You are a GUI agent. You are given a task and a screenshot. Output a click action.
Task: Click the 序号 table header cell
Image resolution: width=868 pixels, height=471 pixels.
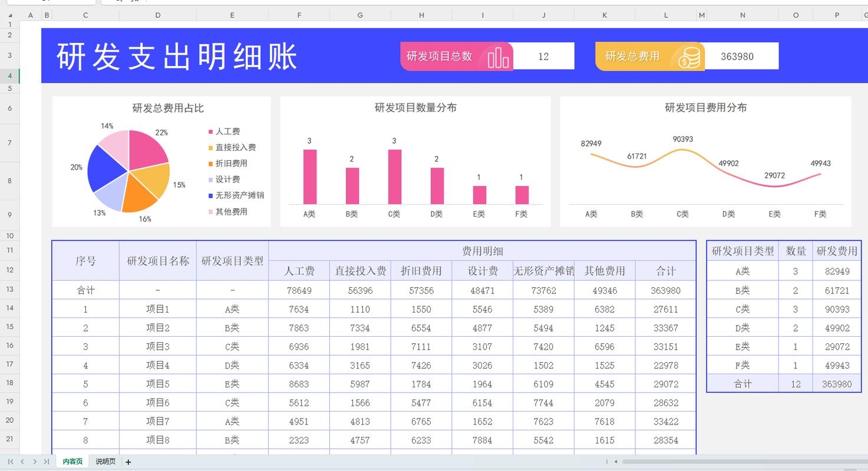point(85,261)
